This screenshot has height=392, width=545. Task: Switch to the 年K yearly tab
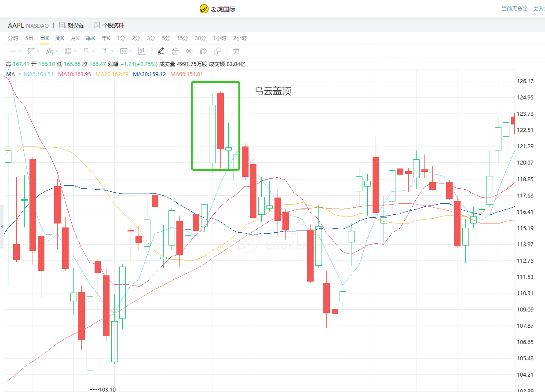(106, 38)
